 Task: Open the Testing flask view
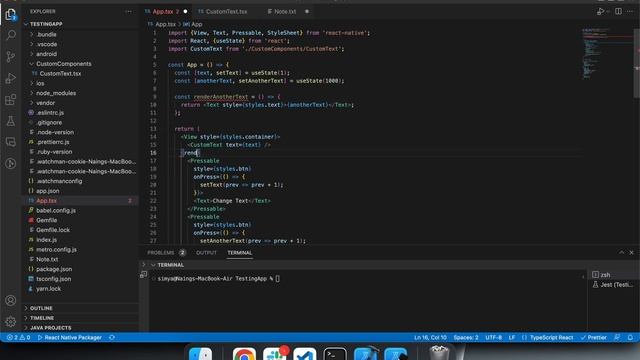tap(11, 121)
